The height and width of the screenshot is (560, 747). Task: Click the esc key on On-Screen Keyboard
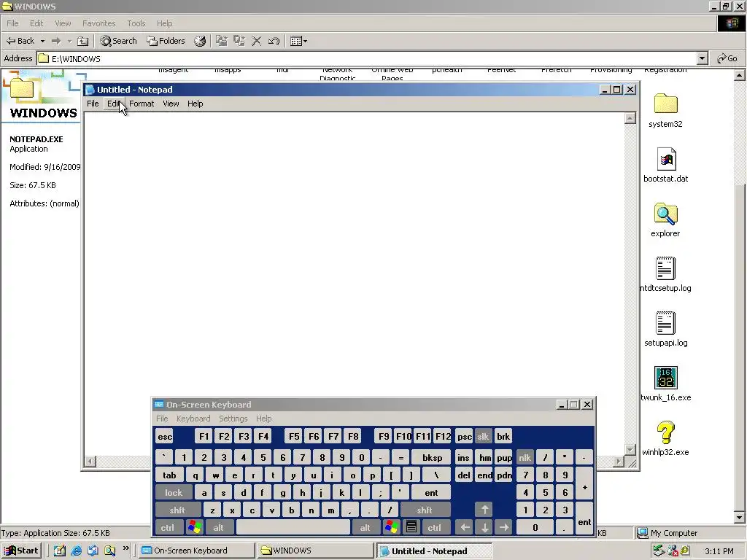click(165, 436)
